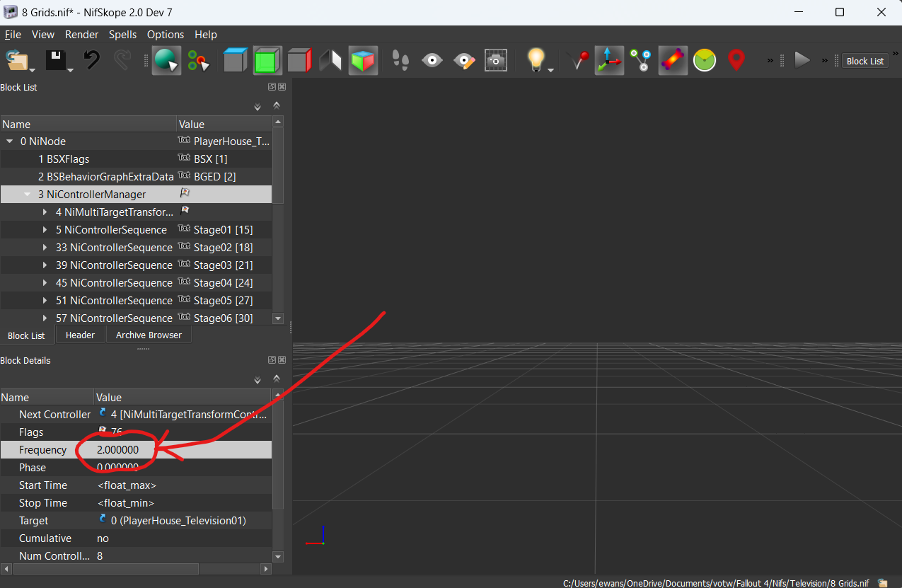This screenshot has width=902, height=588.
Task: Activate the flip view icon
Action: click(x=330, y=60)
